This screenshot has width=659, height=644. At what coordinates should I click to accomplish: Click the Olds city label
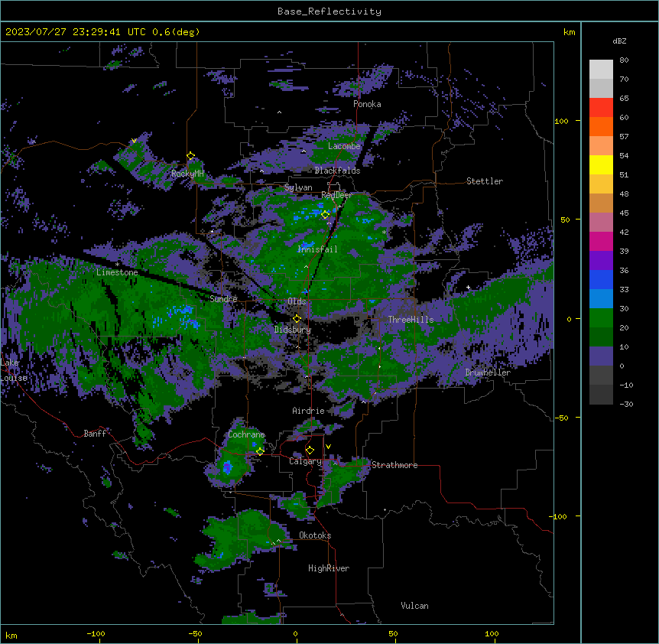pyautogui.click(x=297, y=301)
